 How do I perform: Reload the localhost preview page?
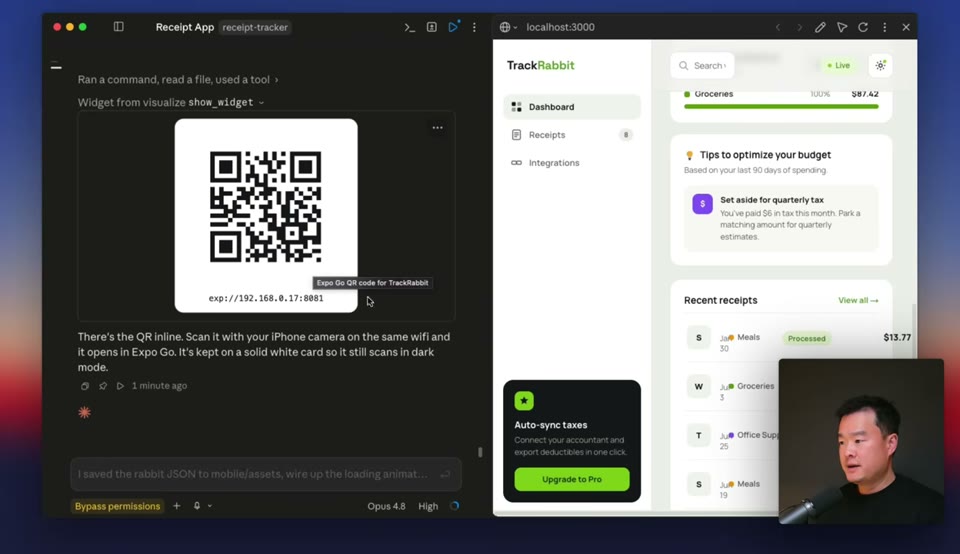(x=863, y=28)
